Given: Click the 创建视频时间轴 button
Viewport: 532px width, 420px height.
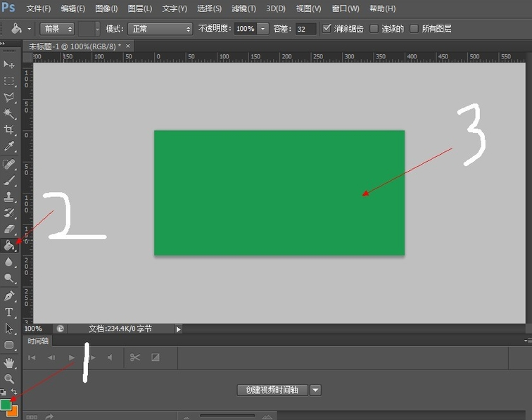Looking at the screenshot, I should pyautogui.click(x=272, y=390).
